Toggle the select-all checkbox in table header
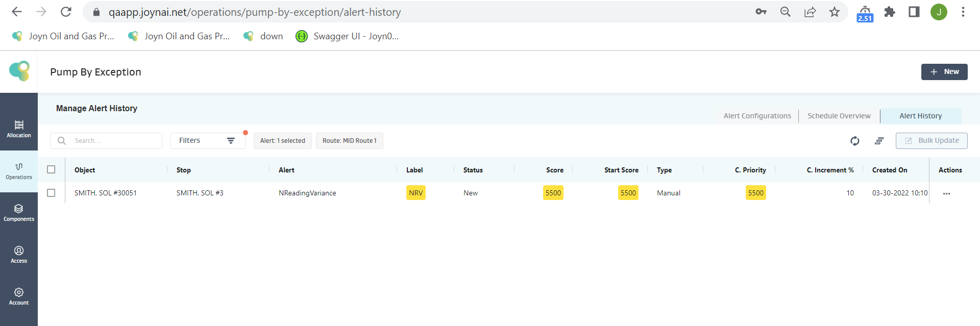The height and width of the screenshot is (326, 980). (x=51, y=169)
